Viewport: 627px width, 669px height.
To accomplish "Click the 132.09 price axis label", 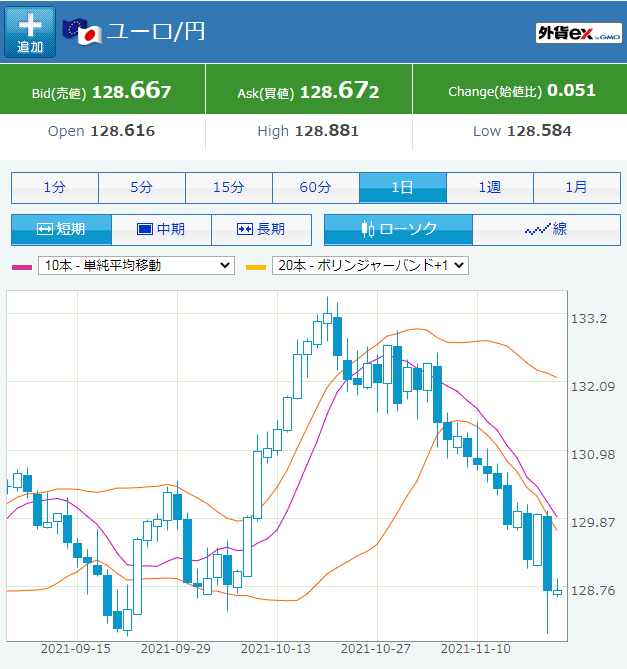I will click(x=593, y=387).
